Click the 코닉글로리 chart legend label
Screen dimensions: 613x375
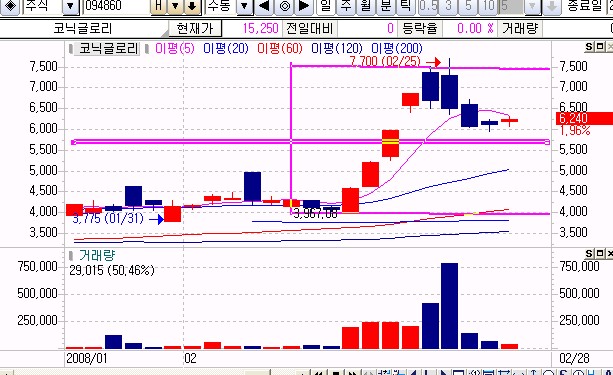pos(108,48)
